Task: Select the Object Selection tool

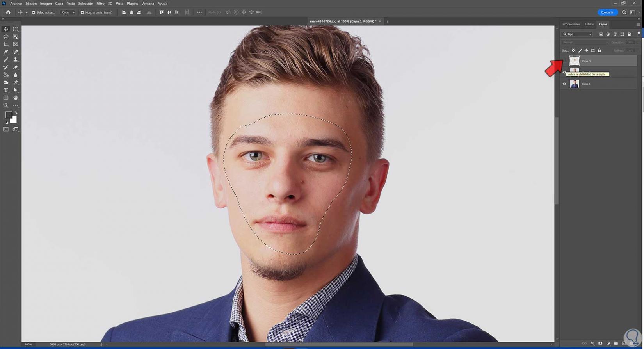Action: pyautogui.click(x=16, y=37)
